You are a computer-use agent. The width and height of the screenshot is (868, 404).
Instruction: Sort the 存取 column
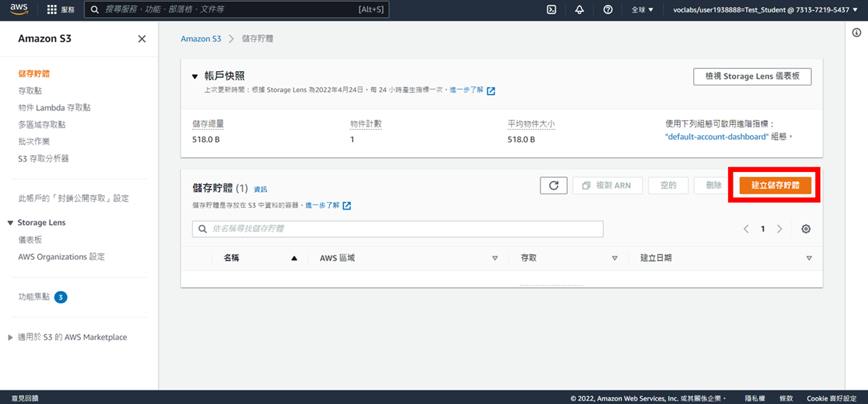[x=615, y=258]
